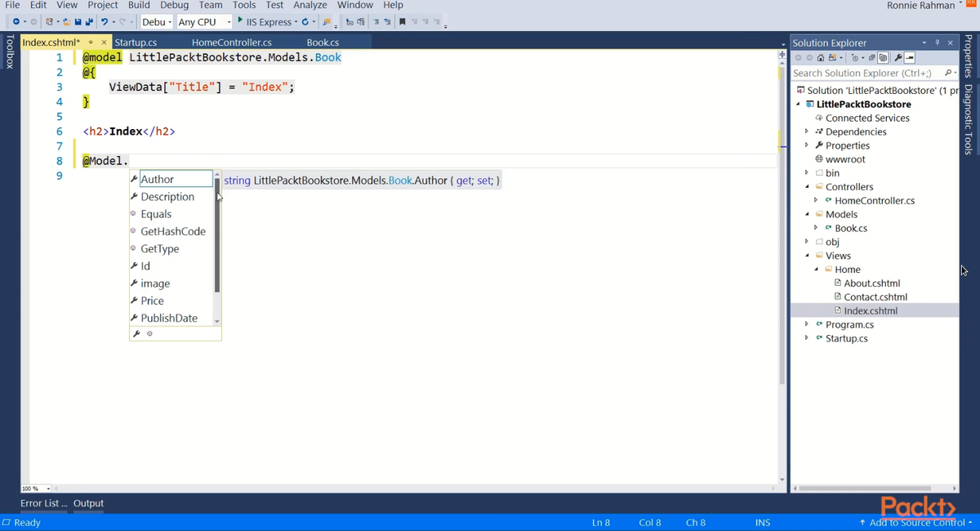Select Contact.cshtml in Solution Explorer
Image resolution: width=980 pixels, height=531 pixels.
[875, 297]
